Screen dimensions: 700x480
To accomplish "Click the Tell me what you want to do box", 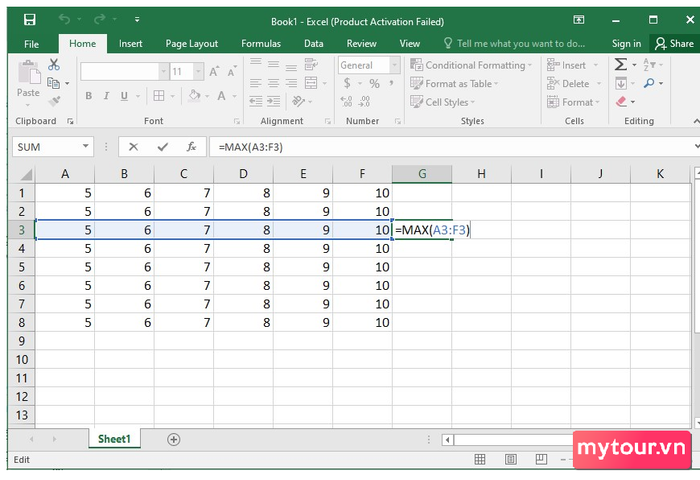I will pyautogui.click(x=514, y=43).
